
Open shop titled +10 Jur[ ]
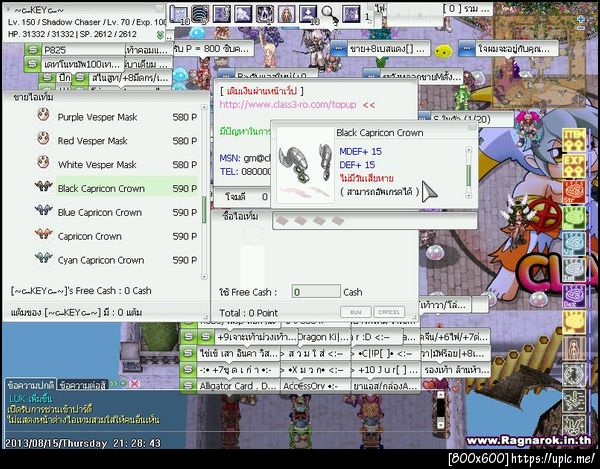386,370
